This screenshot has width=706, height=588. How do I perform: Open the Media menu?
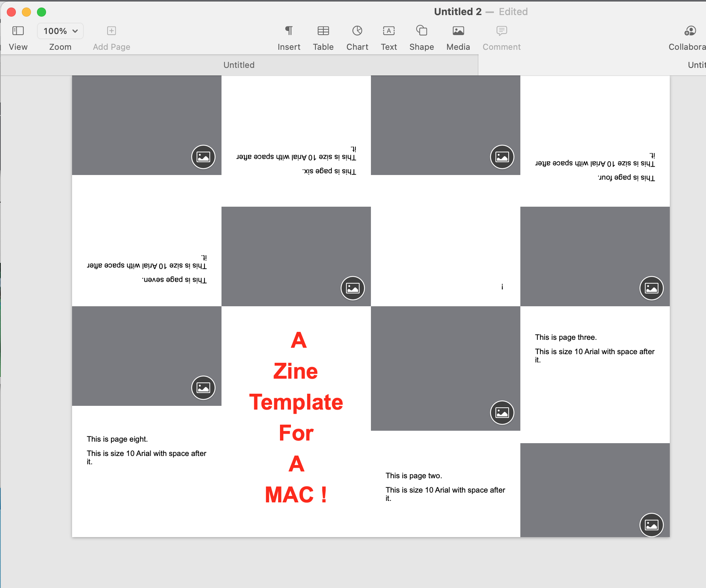point(458,31)
